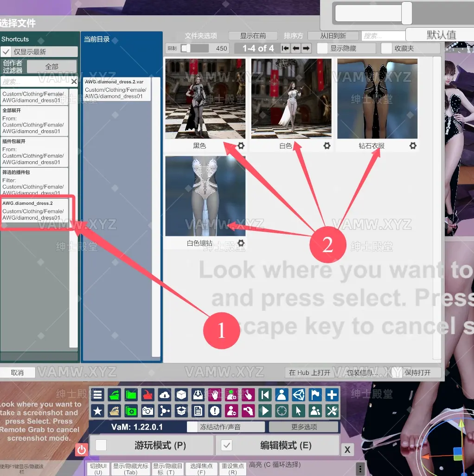The height and width of the screenshot is (476, 474).
Task: Open the wrench and screwdriver tools icon
Action: [332, 411]
